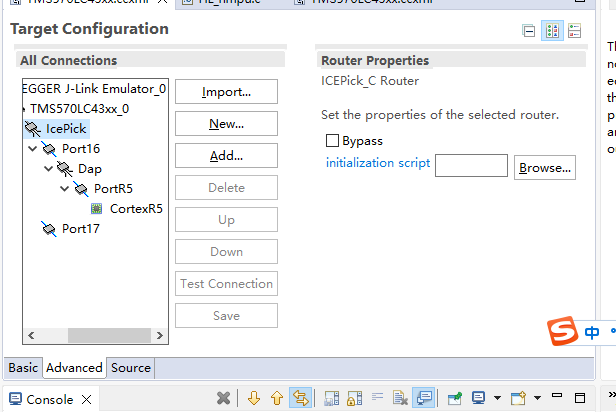The height and width of the screenshot is (412, 616).
Task: Click Browse... for initialization script
Action: pos(545,168)
